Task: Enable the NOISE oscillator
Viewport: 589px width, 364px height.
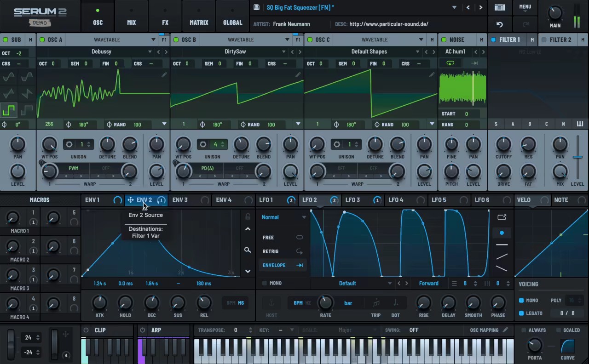Action: (443, 40)
